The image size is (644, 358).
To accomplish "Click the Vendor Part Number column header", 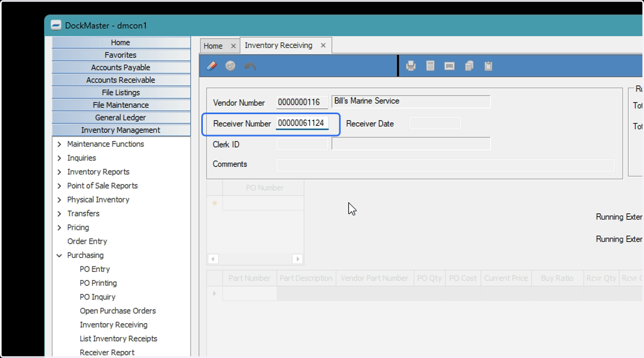I will tap(375, 279).
